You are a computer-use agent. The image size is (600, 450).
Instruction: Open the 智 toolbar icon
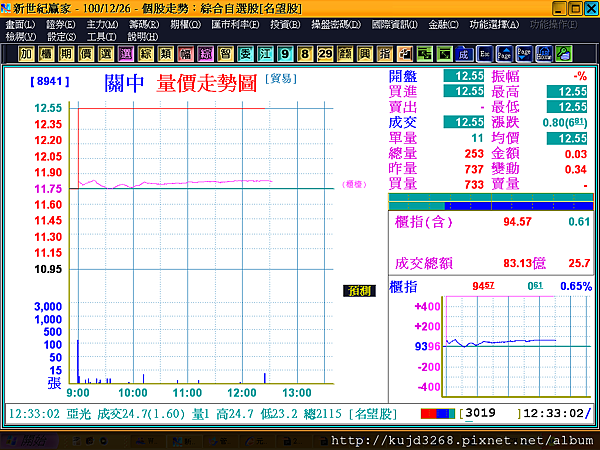point(225,54)
